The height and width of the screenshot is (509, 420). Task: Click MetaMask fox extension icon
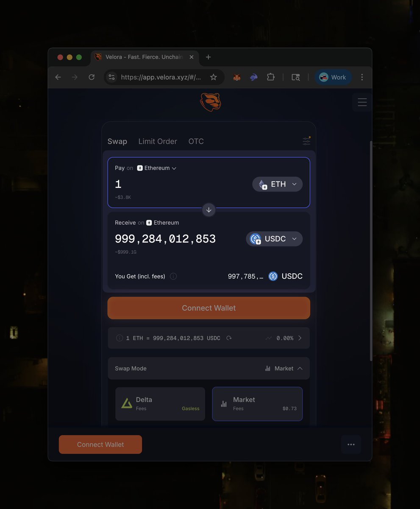(x=237, y=77)
